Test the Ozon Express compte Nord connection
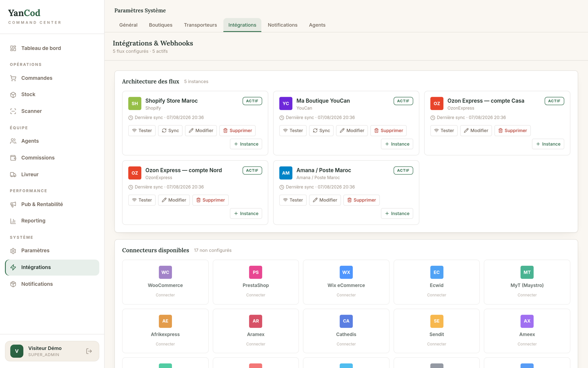 (x=142, y=200)
